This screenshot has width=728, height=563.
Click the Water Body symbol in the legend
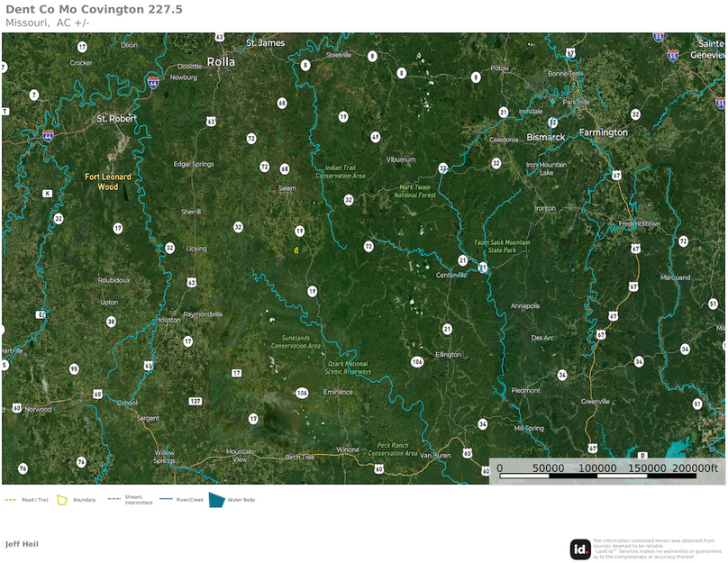pos(216,499)
